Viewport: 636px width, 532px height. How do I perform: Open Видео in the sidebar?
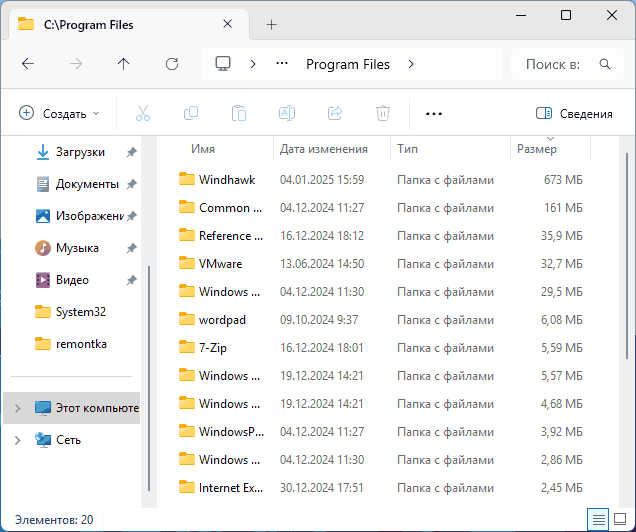(x=72, y=280)
